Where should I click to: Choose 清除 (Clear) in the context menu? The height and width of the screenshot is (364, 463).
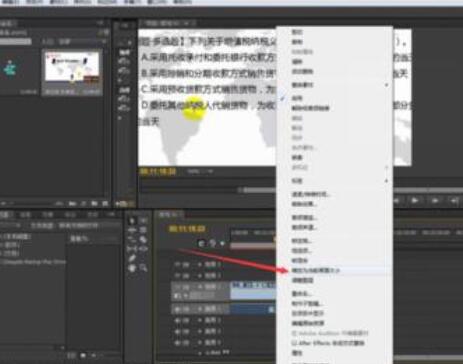[x=297, y=62]
